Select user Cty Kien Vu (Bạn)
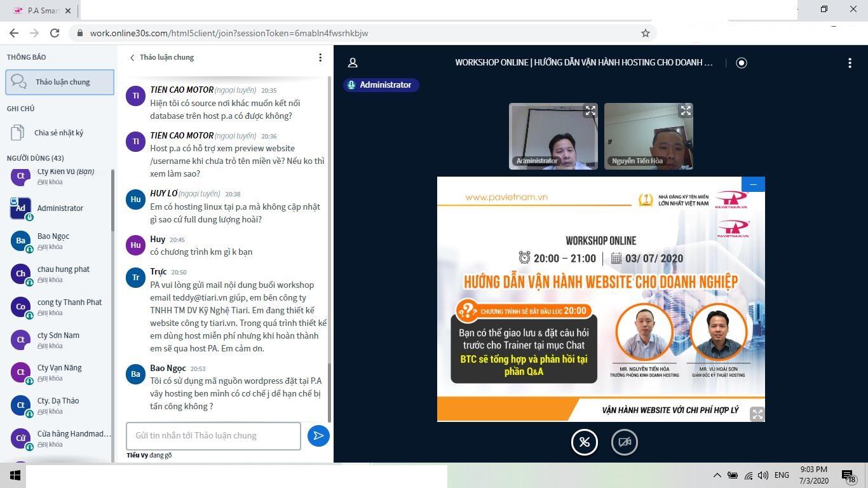 click(x=60, y=176)
